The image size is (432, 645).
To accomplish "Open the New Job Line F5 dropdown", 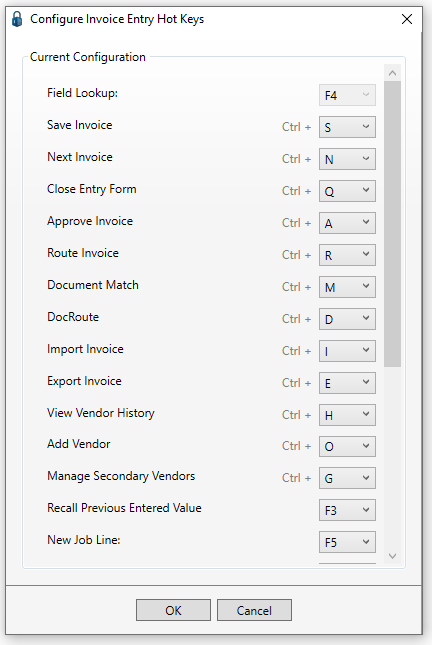I will (347, 542).
